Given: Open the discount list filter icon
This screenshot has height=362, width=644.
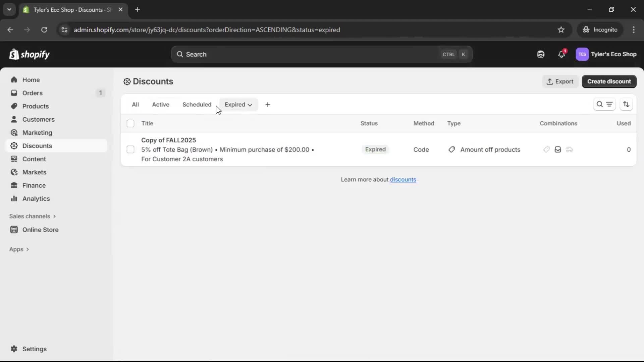Looking at the screenshot, I should [609, 104].
